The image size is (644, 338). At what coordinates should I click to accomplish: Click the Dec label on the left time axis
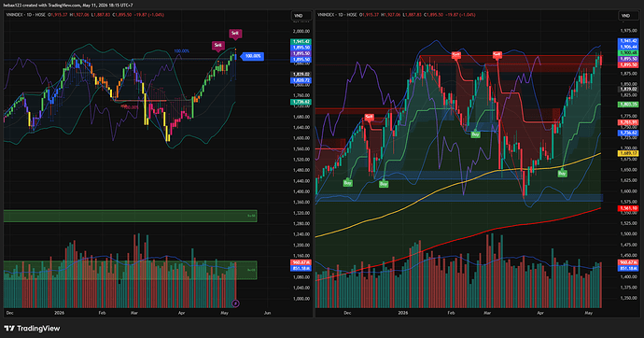10,313
